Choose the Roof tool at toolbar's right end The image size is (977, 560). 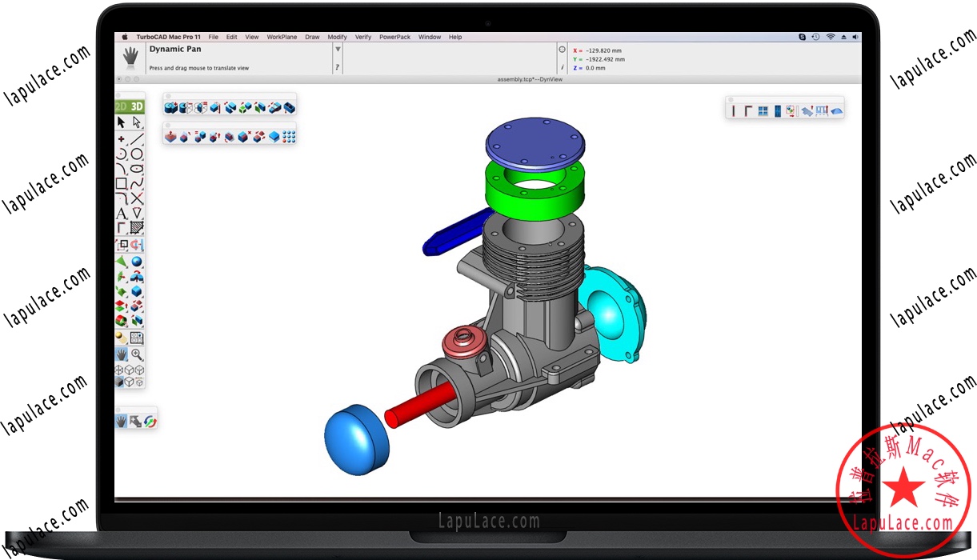click(836, 110)
